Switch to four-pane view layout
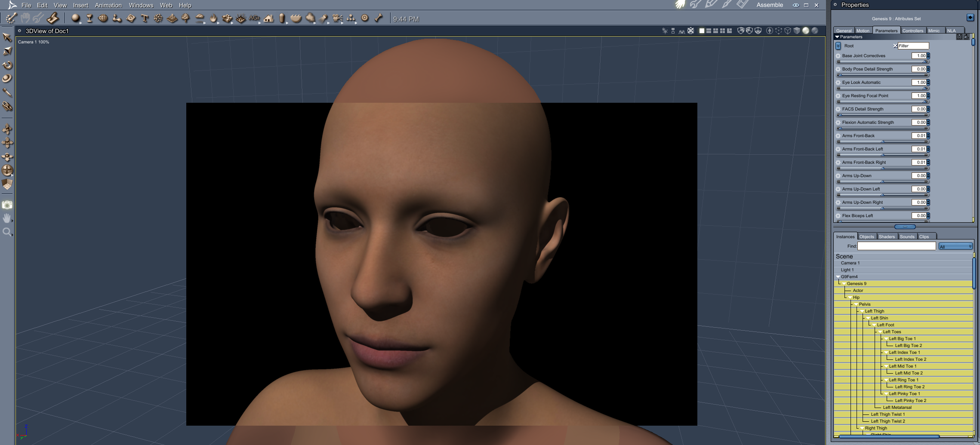 point(722,31)
